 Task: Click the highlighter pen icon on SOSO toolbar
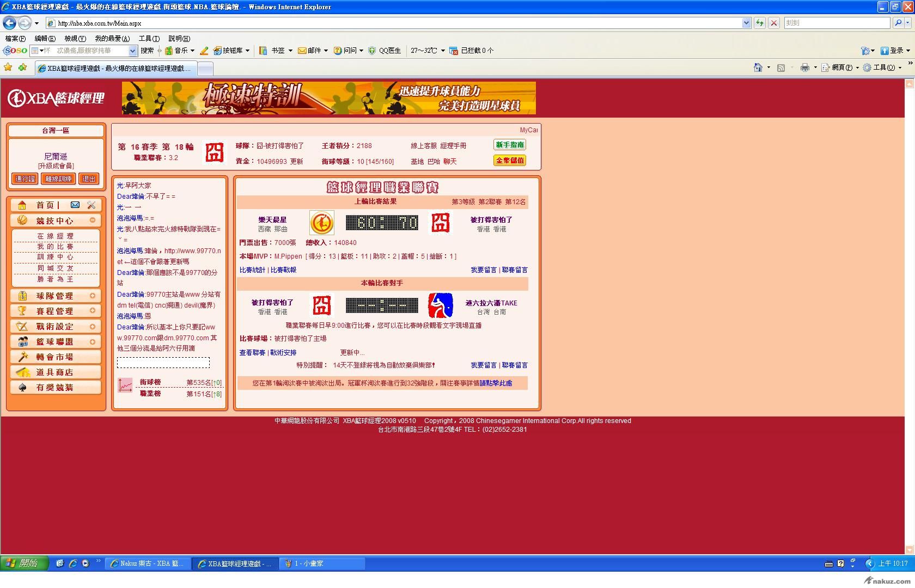pyautogui.click(x=204, y=51)
